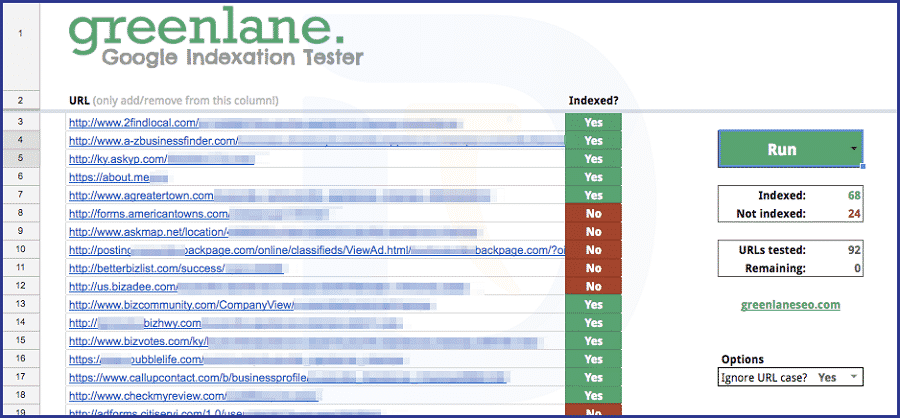This screenshot has width=900, height=418.
Task: Open the about.me URL link
Action: [118, 177]
